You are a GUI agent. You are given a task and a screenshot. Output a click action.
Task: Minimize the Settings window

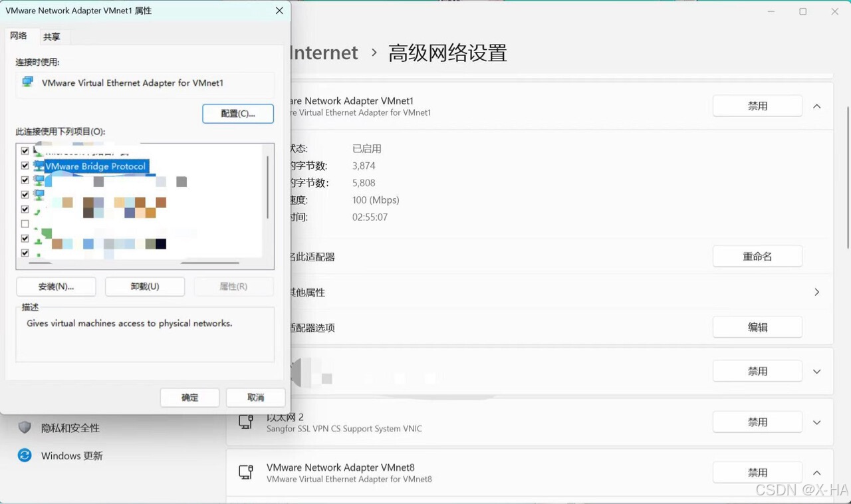[771, 11]
